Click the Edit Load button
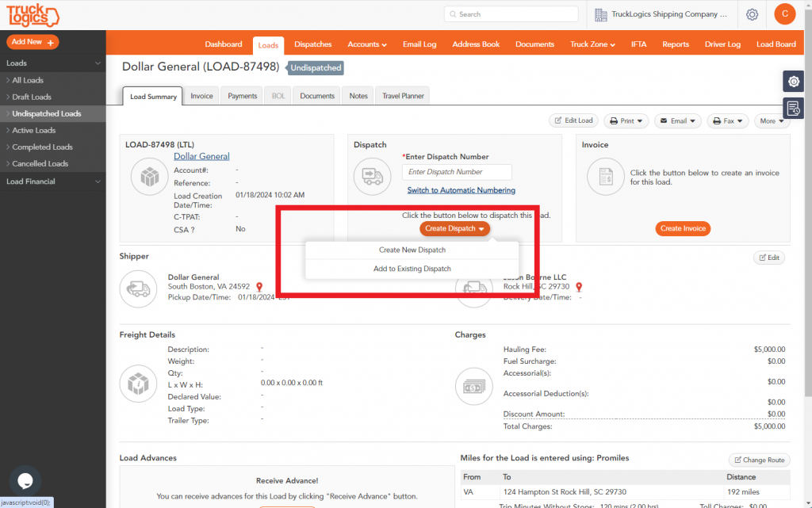 point(574,120)
